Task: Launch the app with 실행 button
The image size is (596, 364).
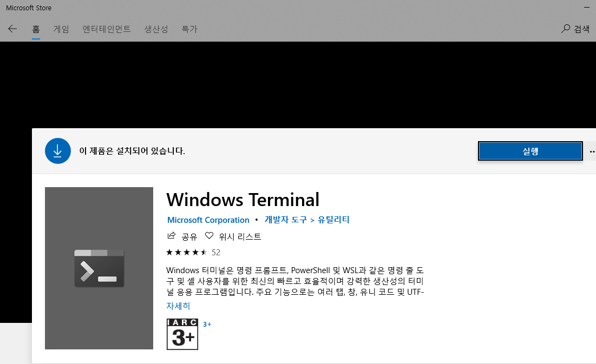Action: 530,151
